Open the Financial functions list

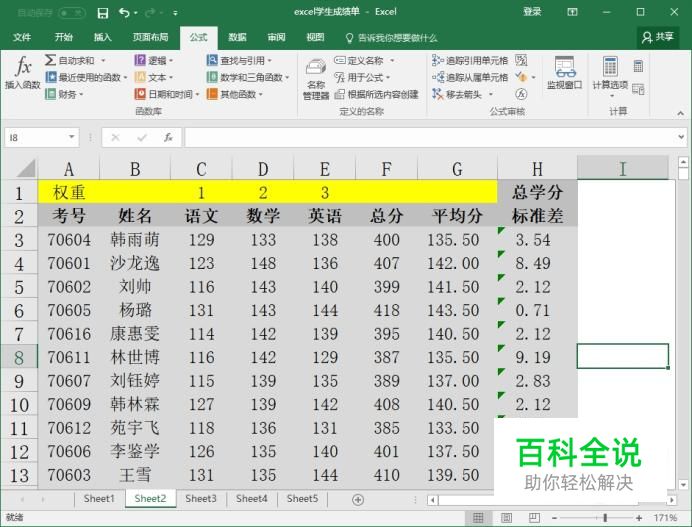(x=64, y=94)
